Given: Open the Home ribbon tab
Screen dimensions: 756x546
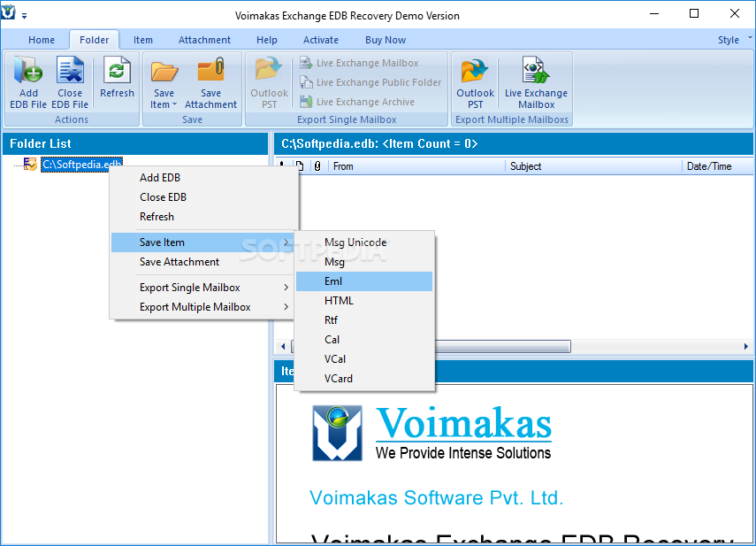Looking at the screenshot, I should (42, 40).
